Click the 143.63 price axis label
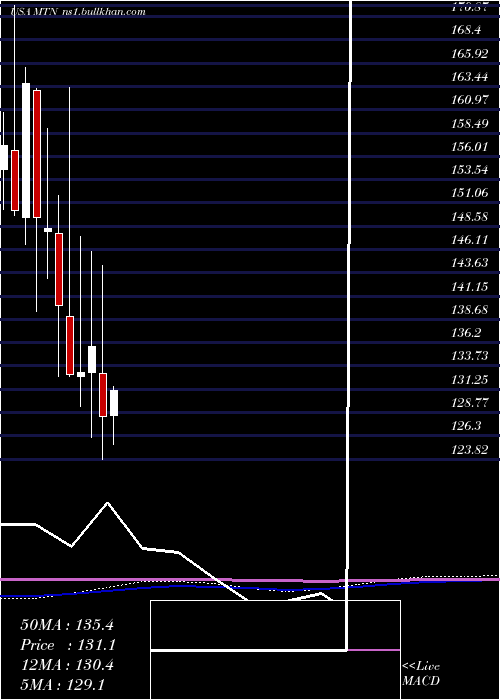Screen dimensions: 500x700 click(470, 263)
